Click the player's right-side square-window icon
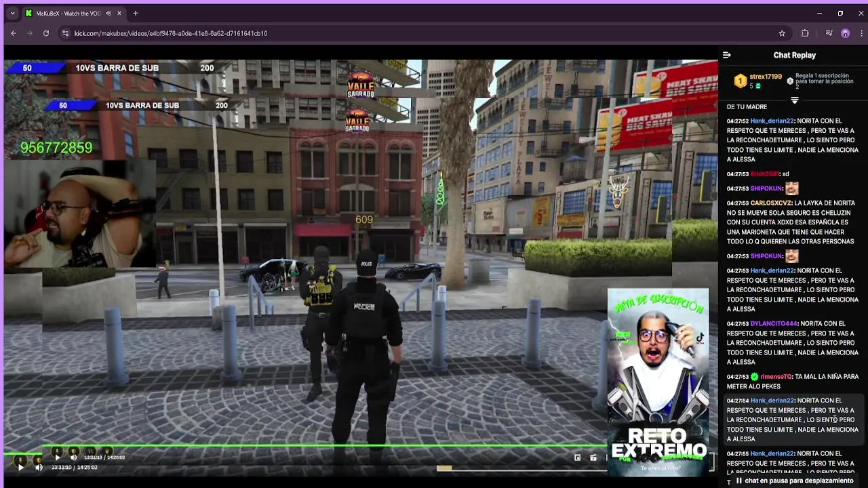 click(x=578, y=457)
